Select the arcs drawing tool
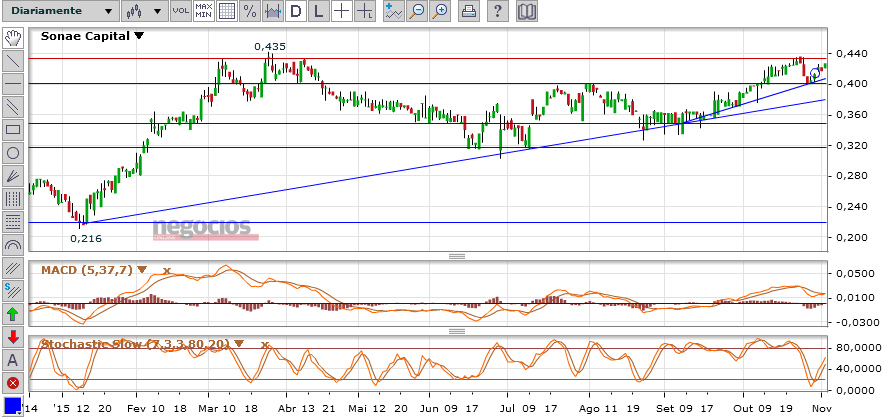The height and width of the screenshot is (418, 886). (x=12, y=245)
